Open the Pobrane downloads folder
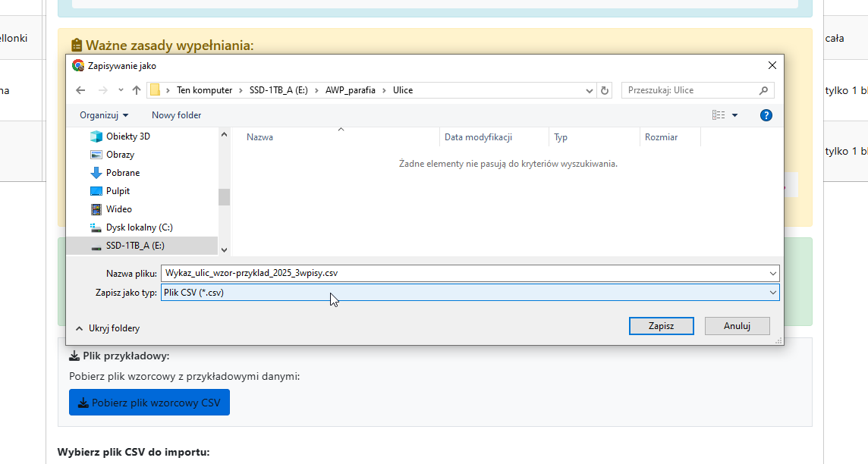This screenshot has width=868, height=464. click(x=122, y=173)
